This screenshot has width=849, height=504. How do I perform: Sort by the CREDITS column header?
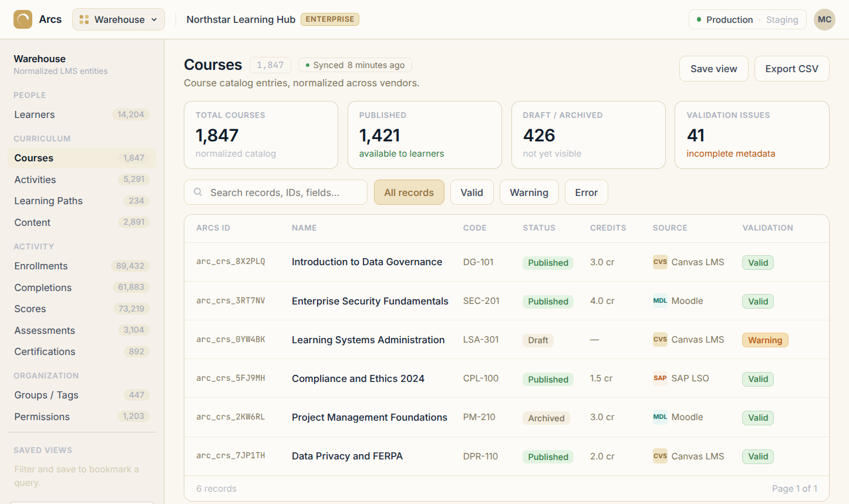point(608,228)
